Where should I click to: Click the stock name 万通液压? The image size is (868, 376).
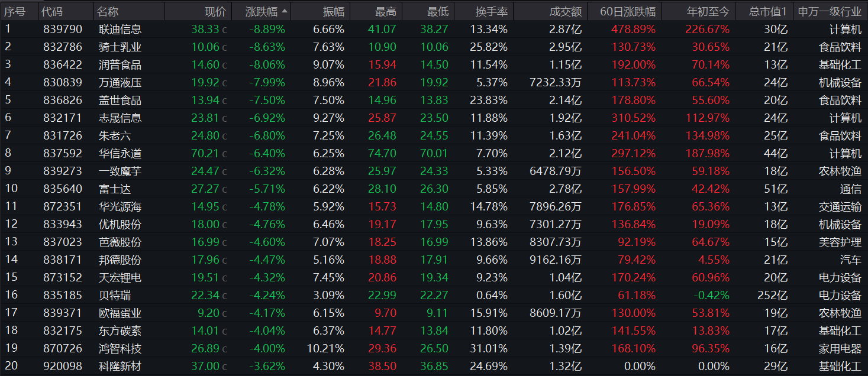pyautogui.click(x=120, y=82)
